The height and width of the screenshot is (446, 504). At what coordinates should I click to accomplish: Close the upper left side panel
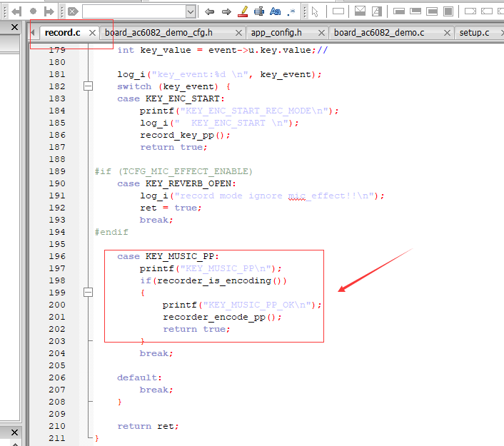click(x=14, y=27)
